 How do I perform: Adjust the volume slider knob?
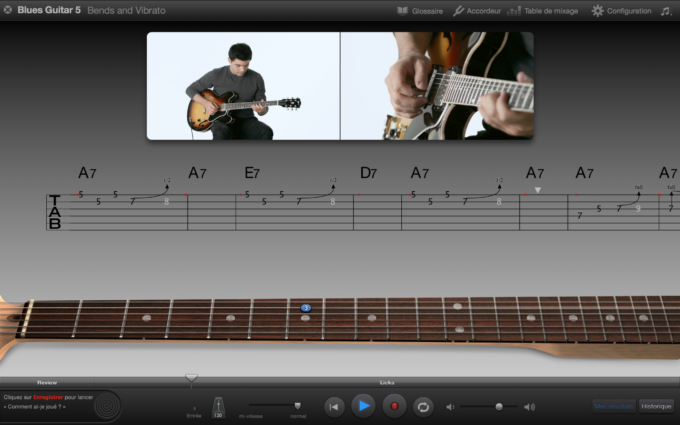click(499, 406)
